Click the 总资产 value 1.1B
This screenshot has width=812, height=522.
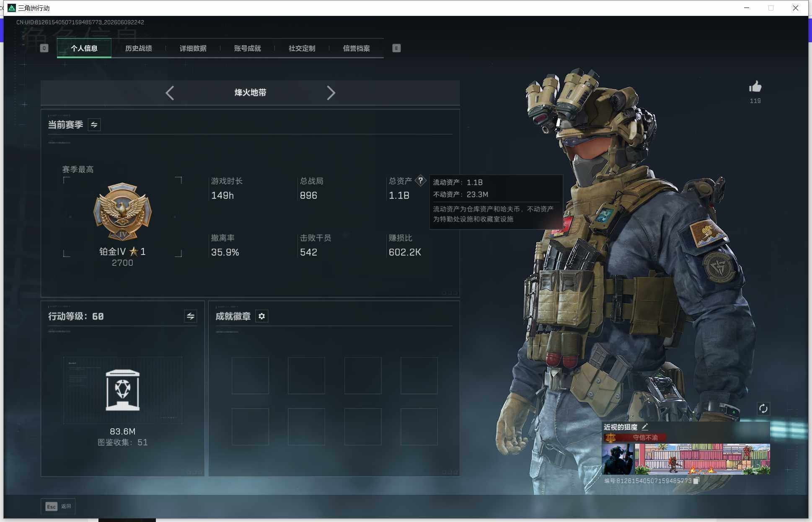tap(399, 195)
